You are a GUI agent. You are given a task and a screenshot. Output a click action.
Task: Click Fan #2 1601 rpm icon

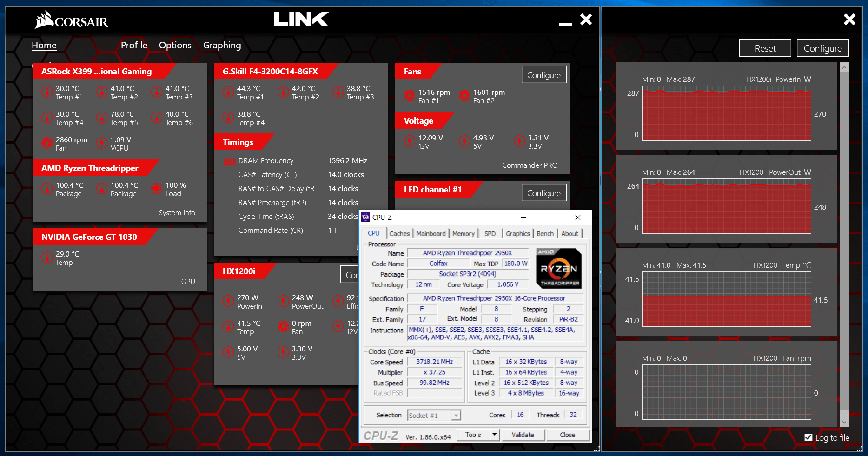pos(464,96)
